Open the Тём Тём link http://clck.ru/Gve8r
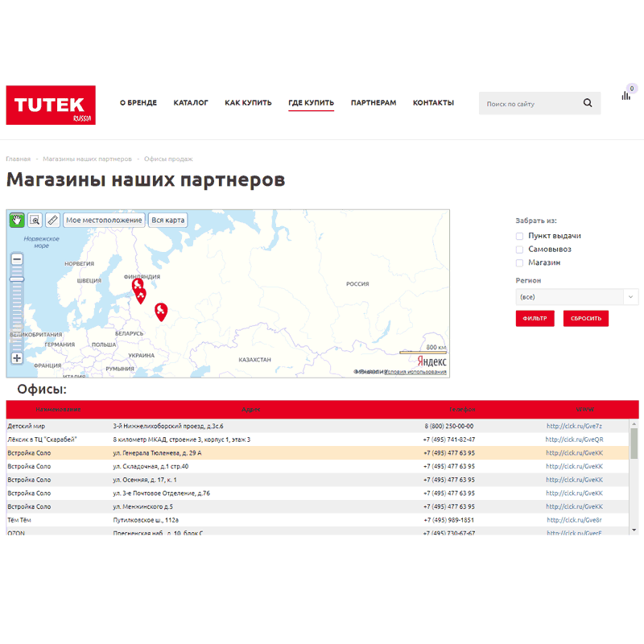Screen dimensions: 644x644 pos(574,520)
